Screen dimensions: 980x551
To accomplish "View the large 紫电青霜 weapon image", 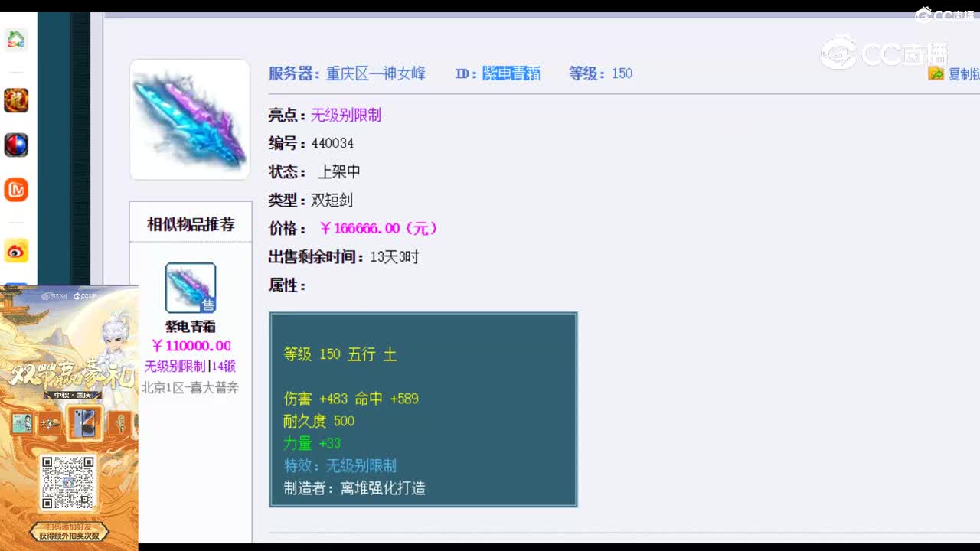I will click(x=190, y=119).
